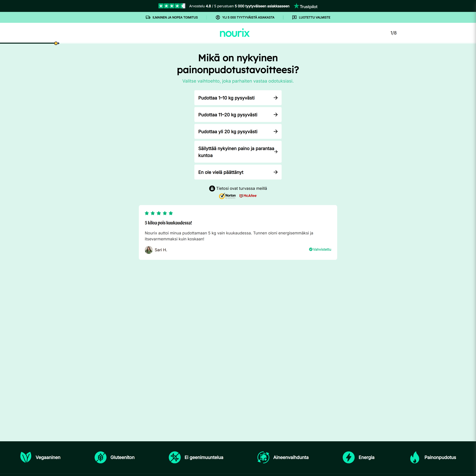Select "Säilyttää nykyinen paino ja parantaa kuntoa"
This screenshot has width=476, height=476.
[238, 152]
